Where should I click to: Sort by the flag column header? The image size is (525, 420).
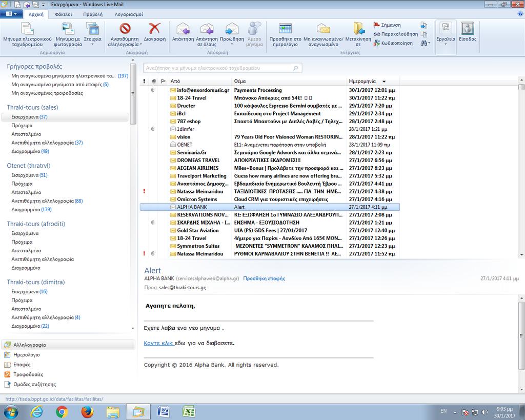click(164, 81)
